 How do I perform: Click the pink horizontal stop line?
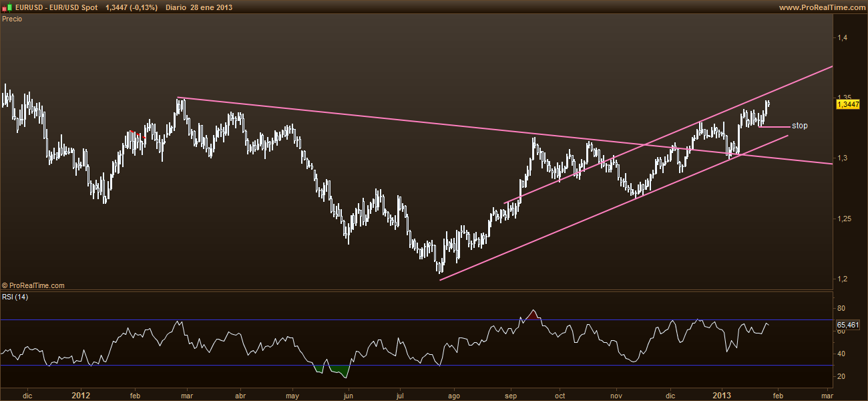(775, 126)
